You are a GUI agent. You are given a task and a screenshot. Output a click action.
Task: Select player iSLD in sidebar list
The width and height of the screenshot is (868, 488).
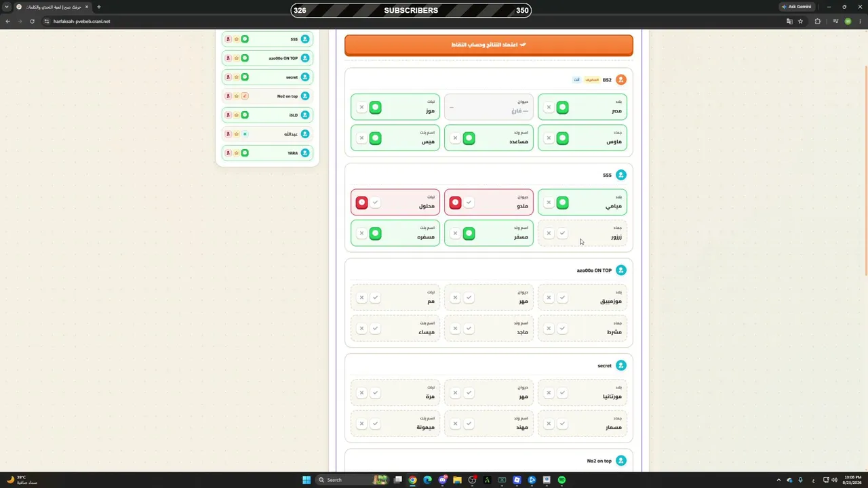tap(267, 115)
